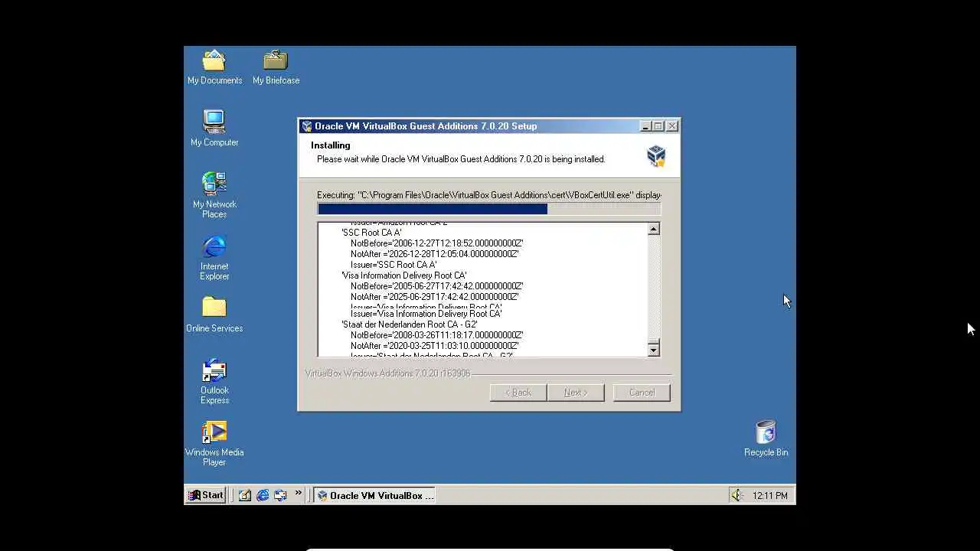Select 'Staat der Nederlanden Root CA - G2' line
The width and height of the screenshot is (980, 551).
pos(410,324)
